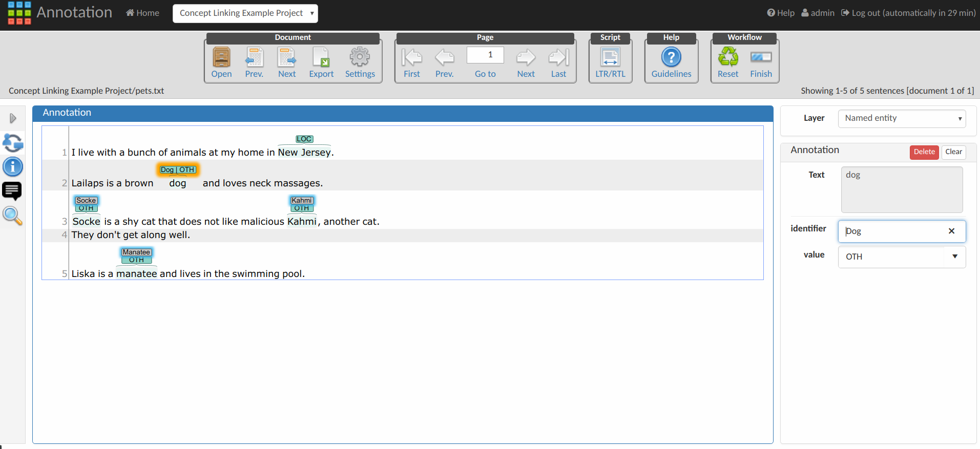Click the refresh arrows sidebar icon
The image size is (980, 449).
coord(13,143)
